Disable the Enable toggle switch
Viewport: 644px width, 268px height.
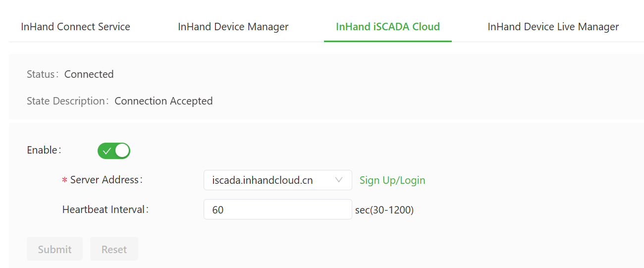coord(114,151)
